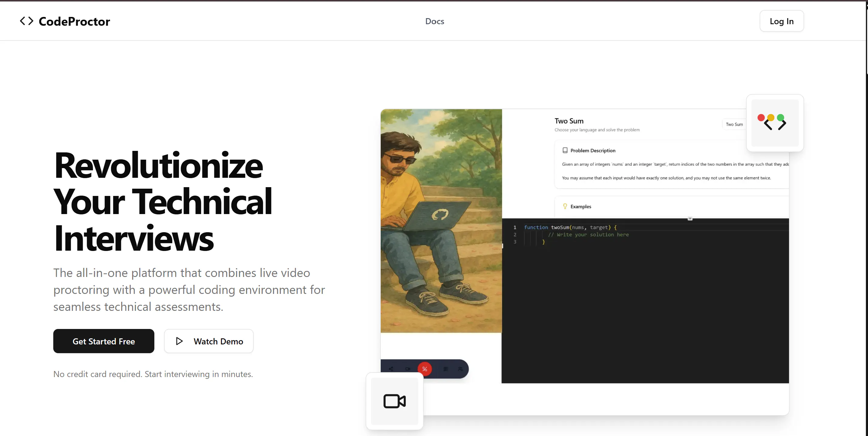This screenshot has height=436, width=868.
Task: Open the Docs navigation link
Action: (434, 21)
